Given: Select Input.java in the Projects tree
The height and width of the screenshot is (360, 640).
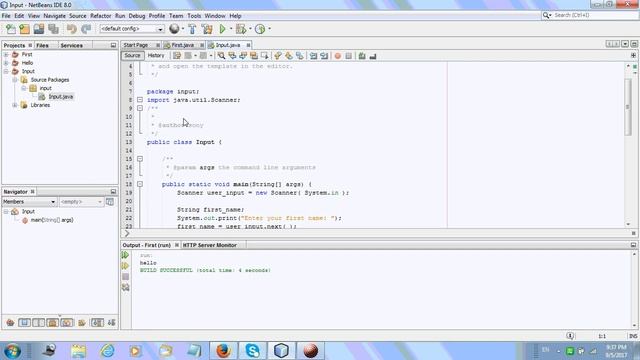Looking at the screenshot, I should coord(60,97).
